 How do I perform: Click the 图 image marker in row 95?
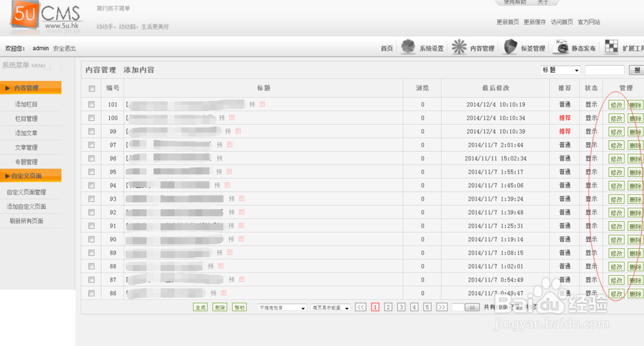click(x=229, y=172)
